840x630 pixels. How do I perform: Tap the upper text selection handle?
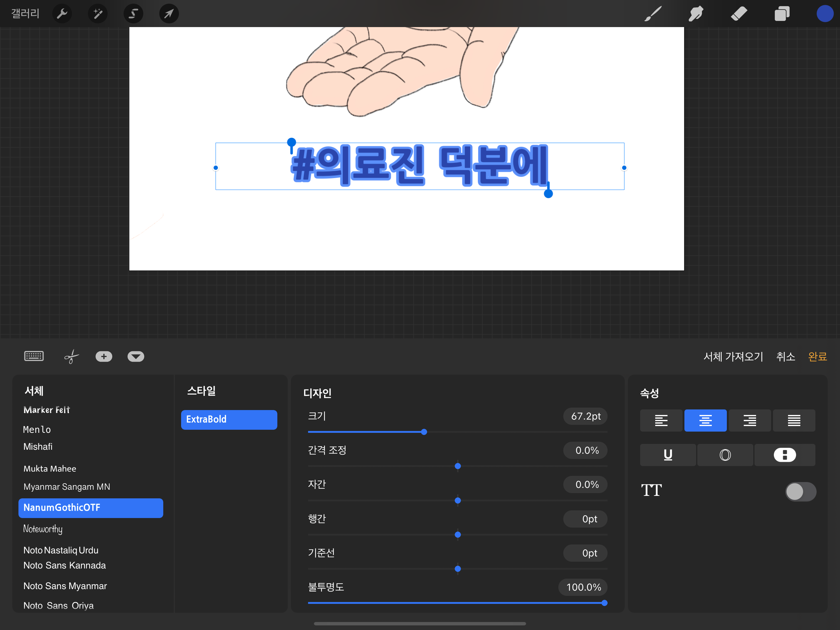click(291, 142)
